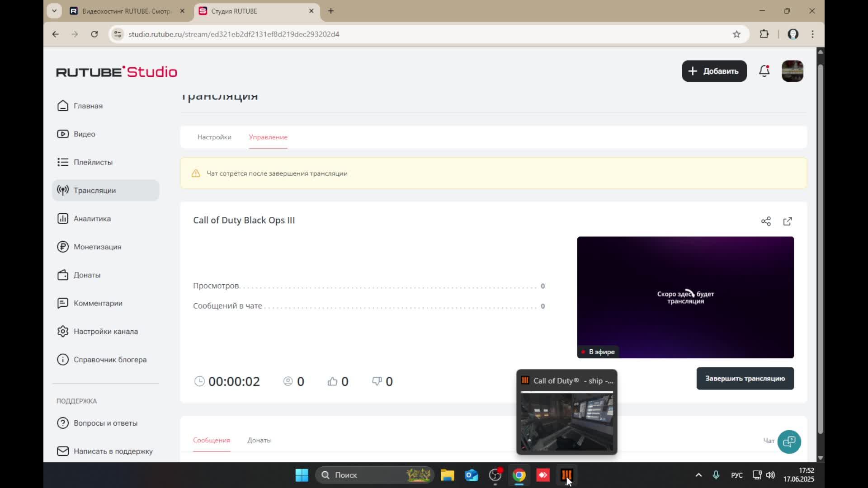Screen dimensions: 868x488
Task: Click the Call of Duty Black Ops III title
Action: tap(244, 220)
